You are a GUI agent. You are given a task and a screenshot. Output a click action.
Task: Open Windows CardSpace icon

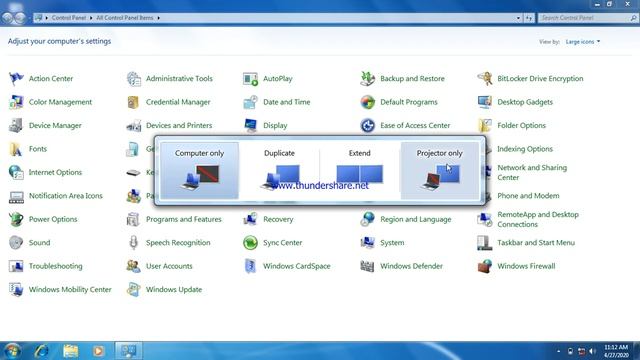tap(250, 266)
